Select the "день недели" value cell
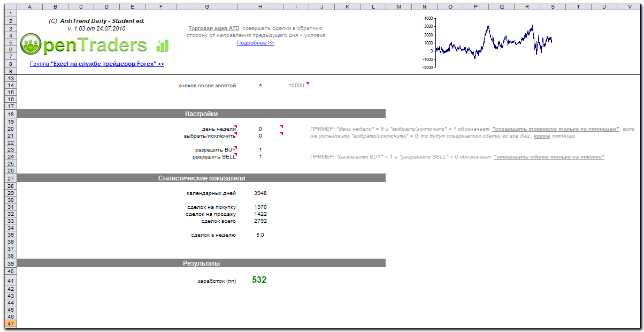644x332 pixels. pos(260,129)
